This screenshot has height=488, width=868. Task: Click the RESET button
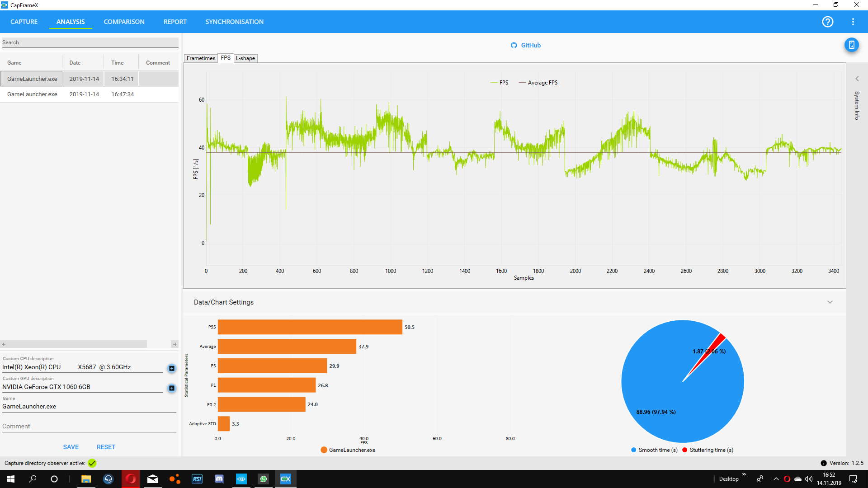pos(106,446)
